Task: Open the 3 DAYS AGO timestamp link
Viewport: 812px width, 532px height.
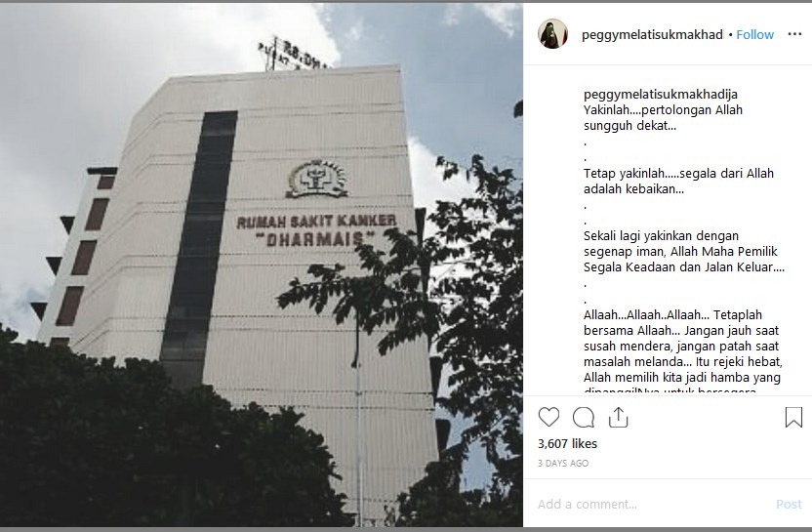Action: click(563, 463)
